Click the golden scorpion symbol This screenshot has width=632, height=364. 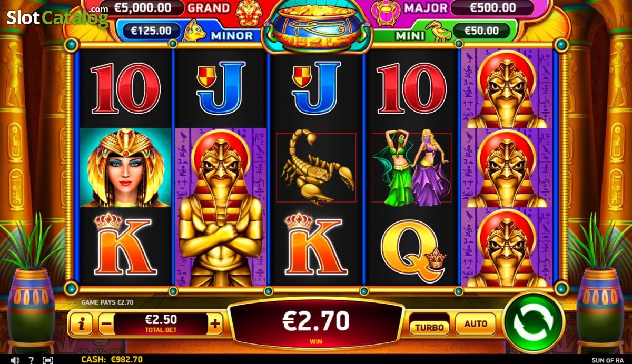[316, 167]
